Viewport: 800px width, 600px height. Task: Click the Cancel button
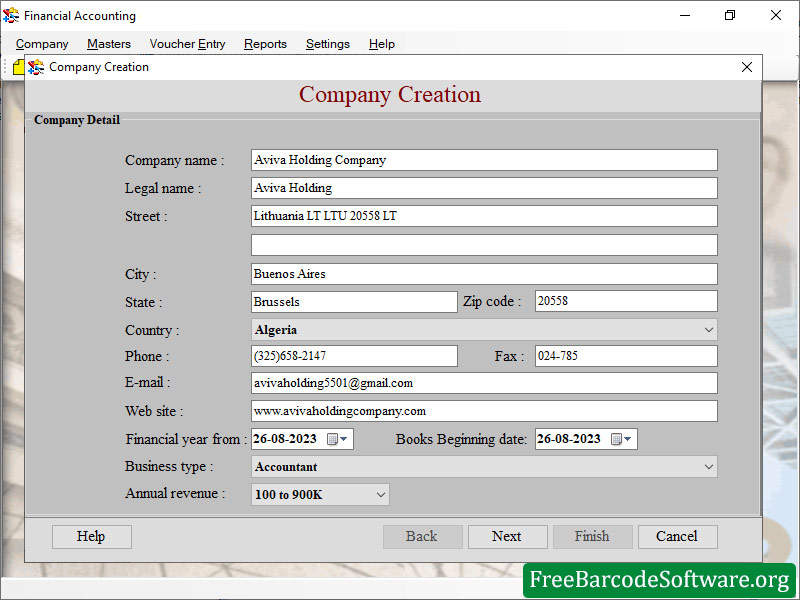pos(677,536)
